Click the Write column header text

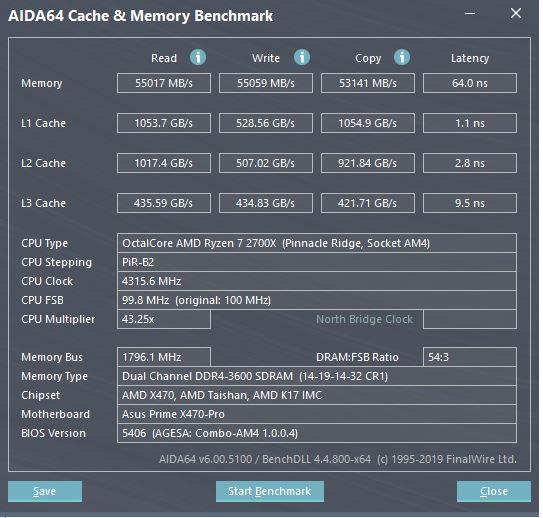coord(266,58)
